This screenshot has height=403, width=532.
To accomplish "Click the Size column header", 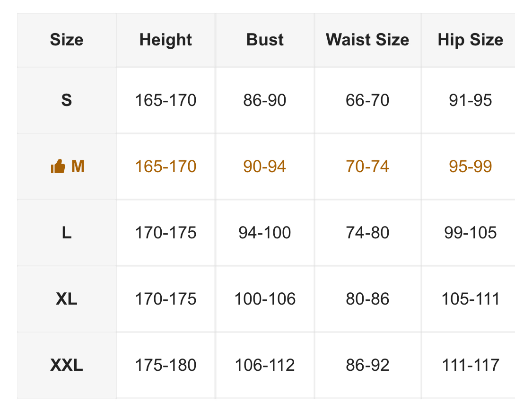I will pyautogui.click(x=67, y=40).
